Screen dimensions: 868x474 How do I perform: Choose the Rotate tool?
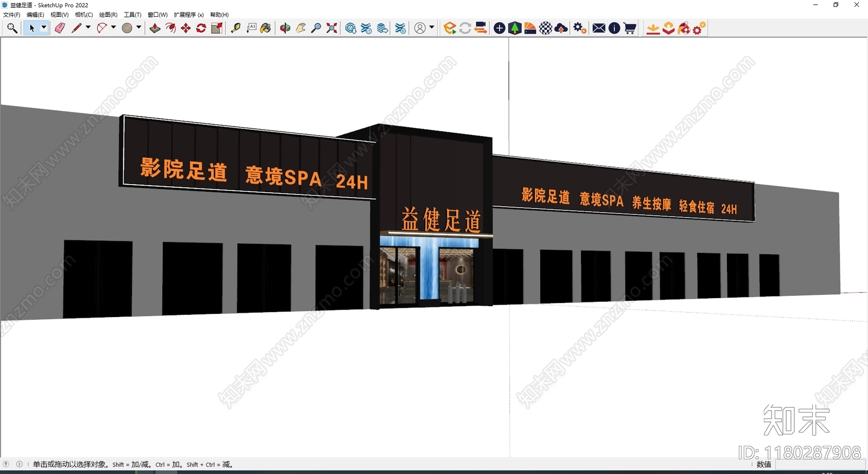tap(201, 28)
